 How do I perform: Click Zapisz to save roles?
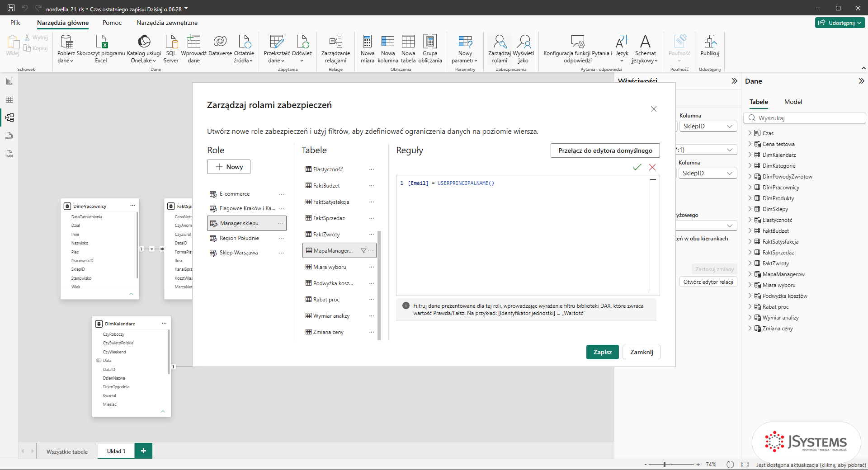click(x=602, y=352)
